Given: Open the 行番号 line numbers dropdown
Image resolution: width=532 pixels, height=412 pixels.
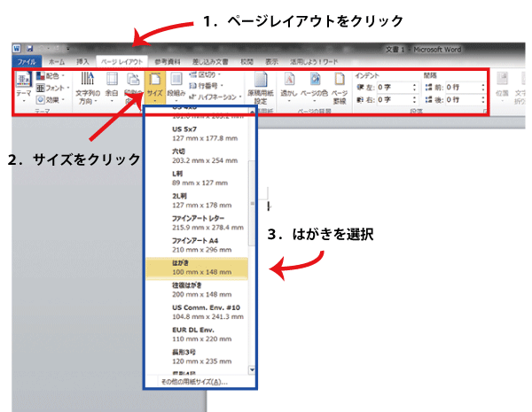Looking at the screenshot, I should tap(206, 85).
